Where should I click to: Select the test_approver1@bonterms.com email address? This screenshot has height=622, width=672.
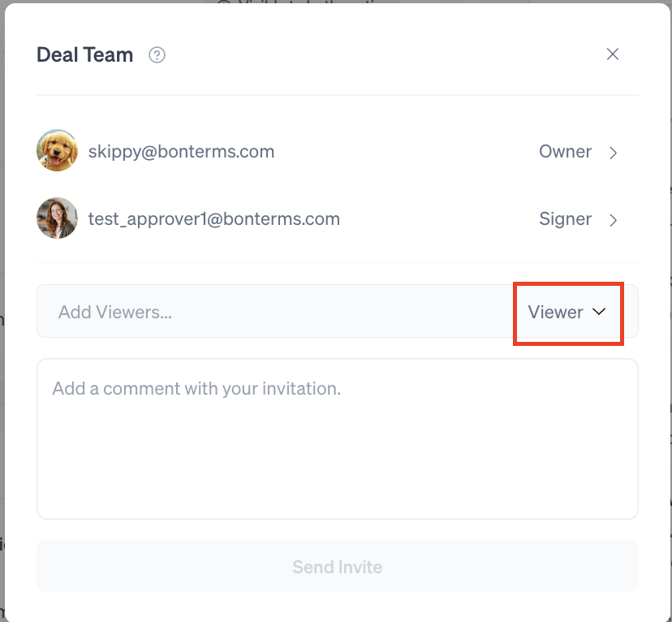point(214,219)
